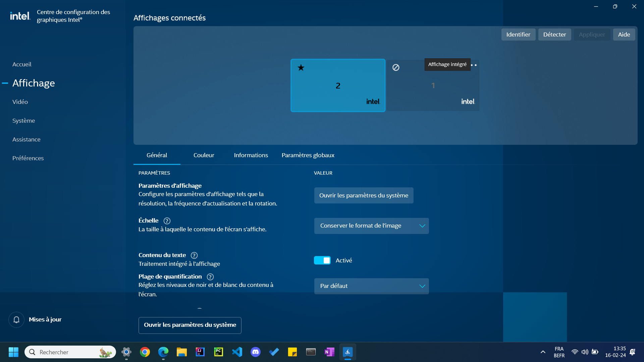The image size is (644, 362).
Task: Open Système section
Action: 23,121
